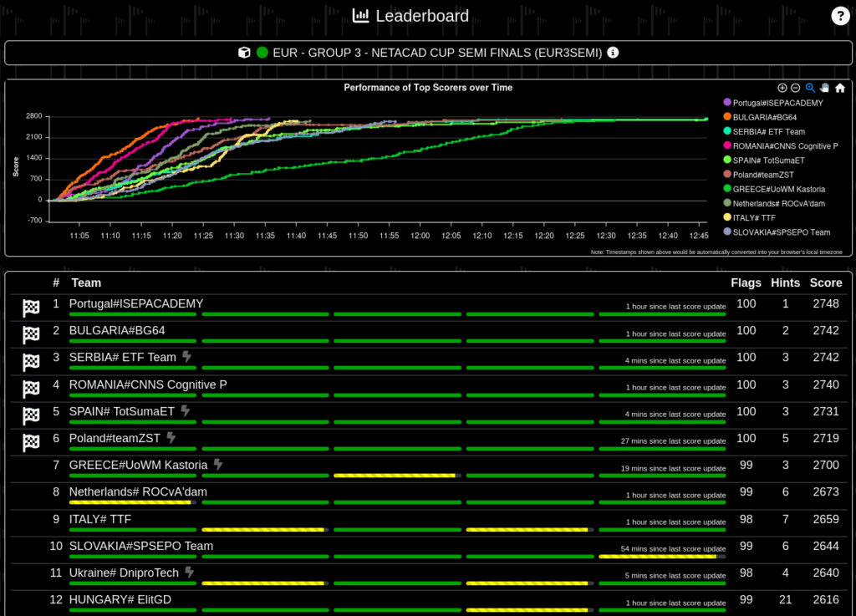
Task: Click checkered flag icon for Portugal#ISEPACADEMY
Action: (31, 308)
